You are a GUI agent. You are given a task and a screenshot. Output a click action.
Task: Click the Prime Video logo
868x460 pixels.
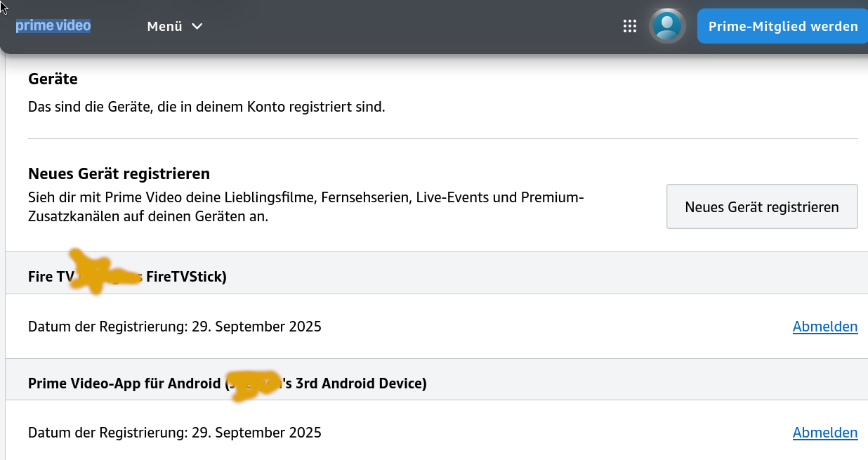pos(53,26)
